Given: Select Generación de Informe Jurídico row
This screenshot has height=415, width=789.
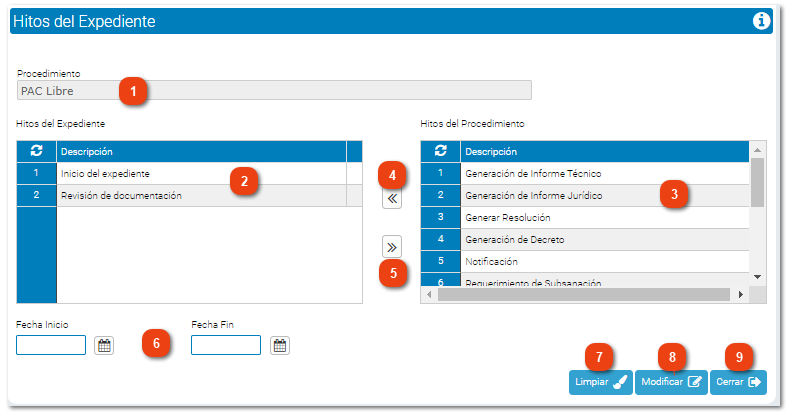Looking at the screenshot, I should click(585, 195).
